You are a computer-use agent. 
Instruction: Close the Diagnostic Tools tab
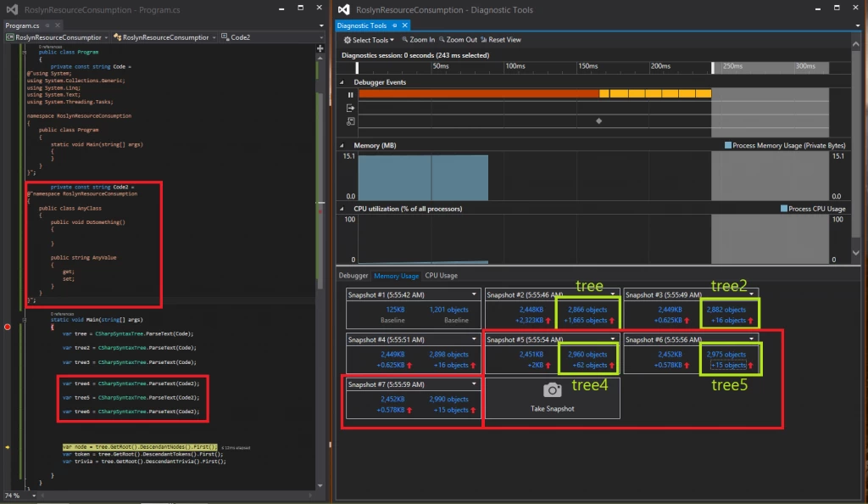point(404,25)
